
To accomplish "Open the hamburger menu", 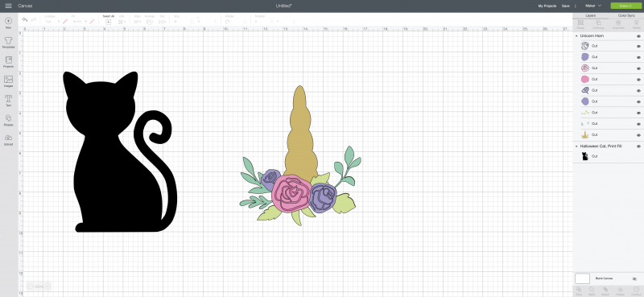I will [x=8, y=6].
